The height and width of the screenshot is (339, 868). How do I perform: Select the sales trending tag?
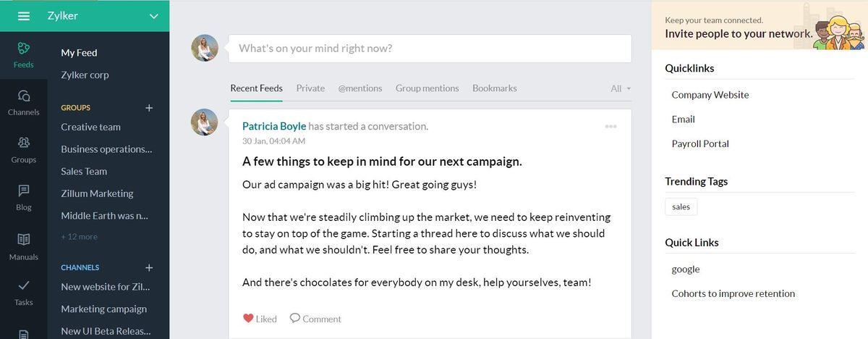coord(681,206)
